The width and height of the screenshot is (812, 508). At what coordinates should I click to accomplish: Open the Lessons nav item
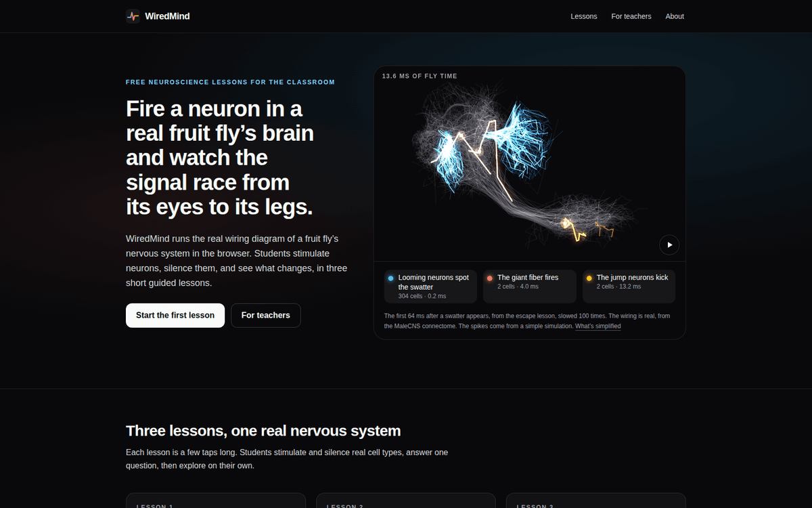[x=584, y=16]
